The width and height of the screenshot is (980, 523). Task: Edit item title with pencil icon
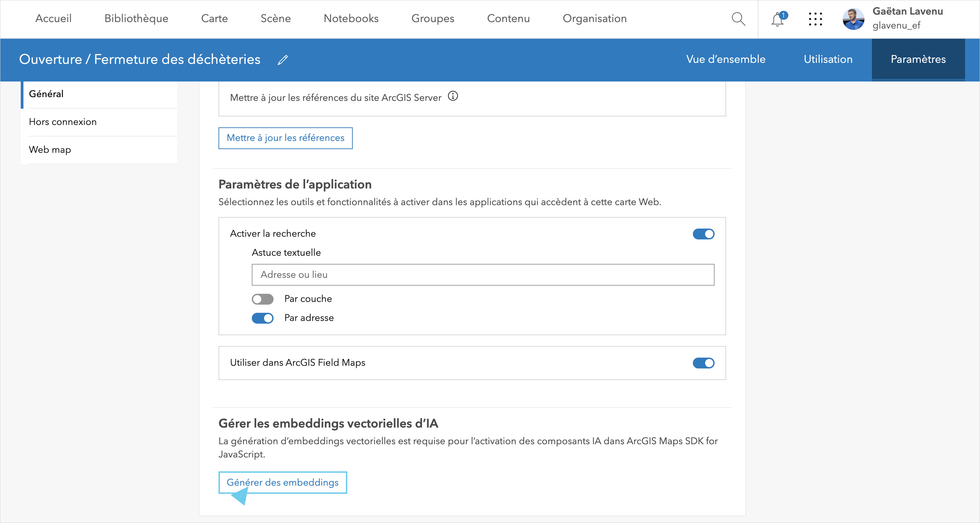(x=283, y=60)
